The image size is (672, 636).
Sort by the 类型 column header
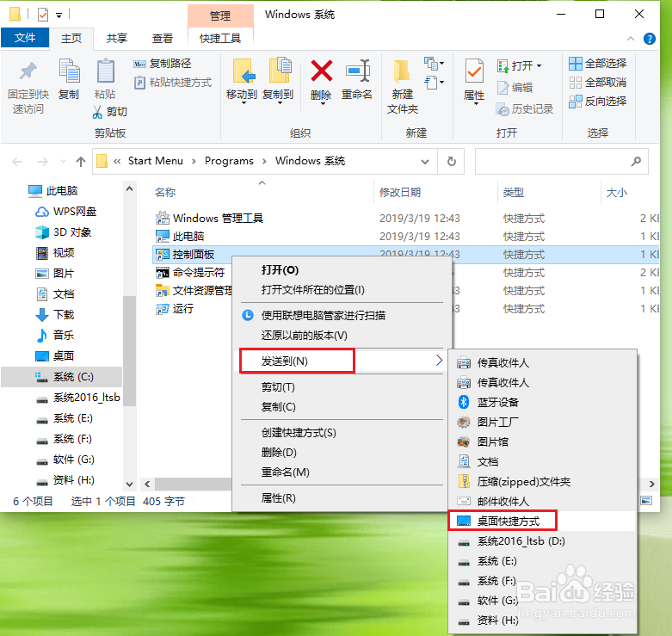pos(513,193)
